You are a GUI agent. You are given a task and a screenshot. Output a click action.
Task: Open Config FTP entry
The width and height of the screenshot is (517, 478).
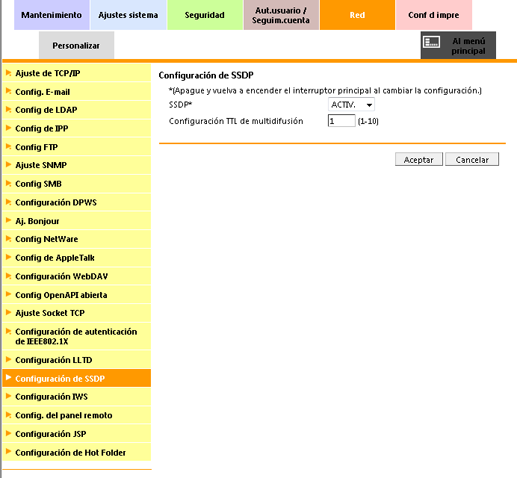[77, 147]
